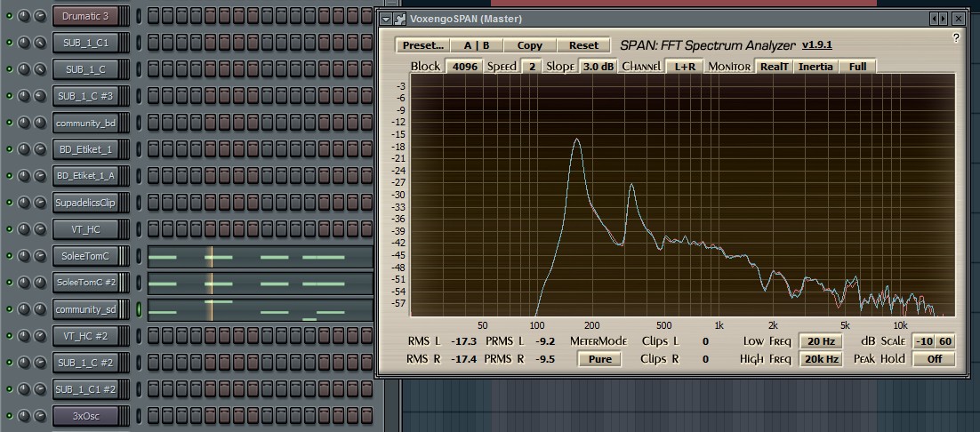The height and width of the screenshot is (432, 980).
Task: Click the pan knob of BD_Etiket_1_A
Action: click(24, 176)
